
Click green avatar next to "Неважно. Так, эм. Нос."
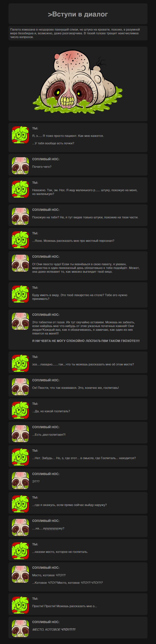21,189
